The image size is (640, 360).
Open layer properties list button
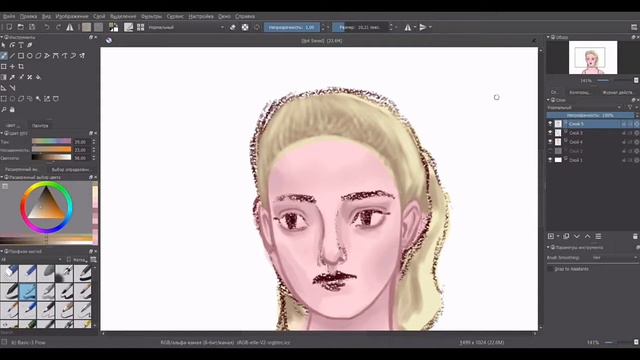click(598, 236)
